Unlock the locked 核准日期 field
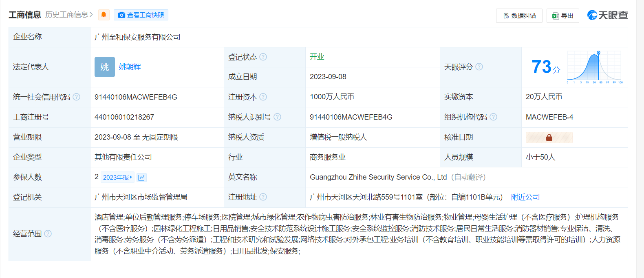 549,138
